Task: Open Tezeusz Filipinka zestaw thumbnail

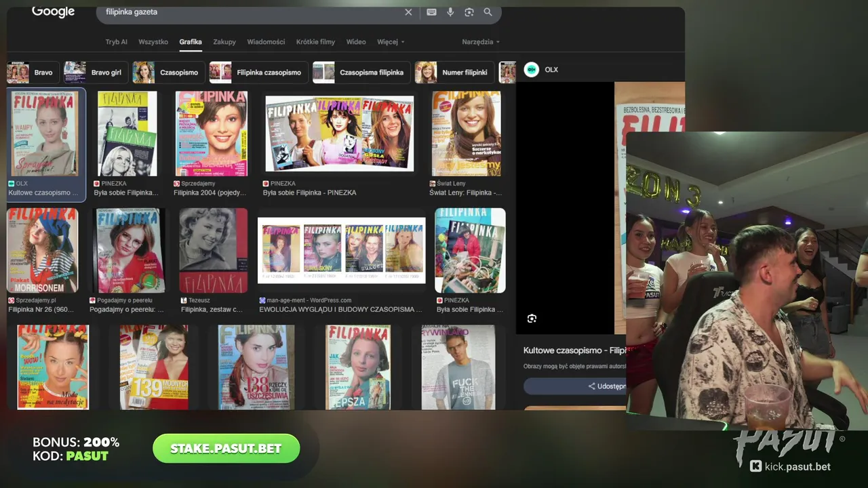Action: [x=213, y=250]
